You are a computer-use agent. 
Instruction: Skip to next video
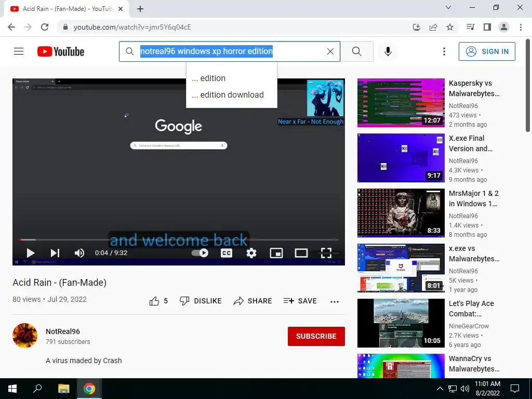tap(55, 253)
